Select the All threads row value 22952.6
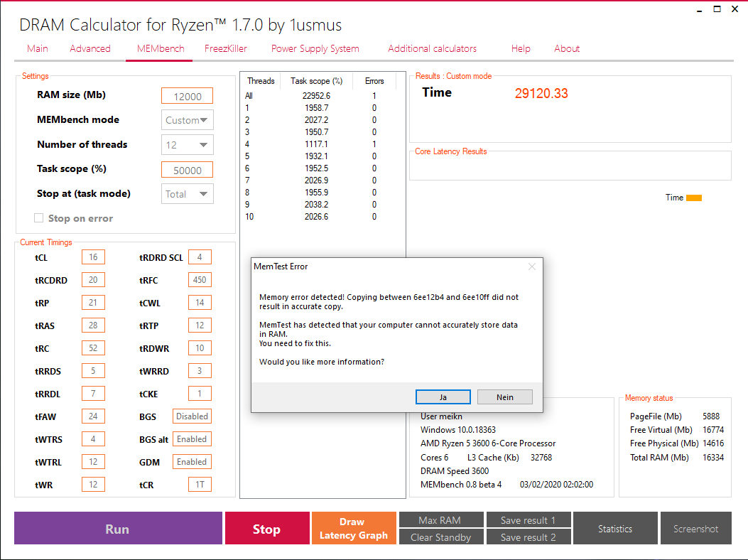 click(x=316, y=95)
